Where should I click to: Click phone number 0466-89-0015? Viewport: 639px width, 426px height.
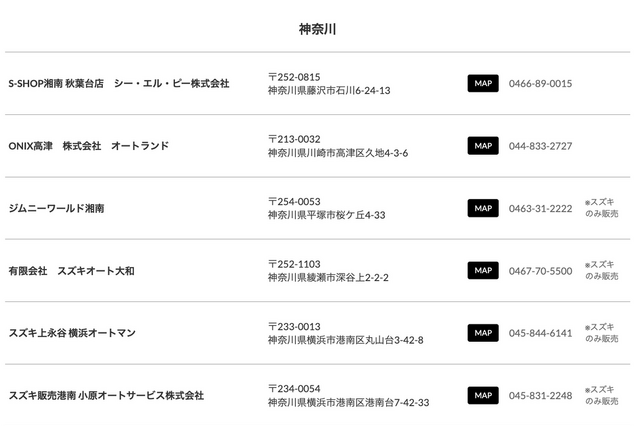coord(540,84)
